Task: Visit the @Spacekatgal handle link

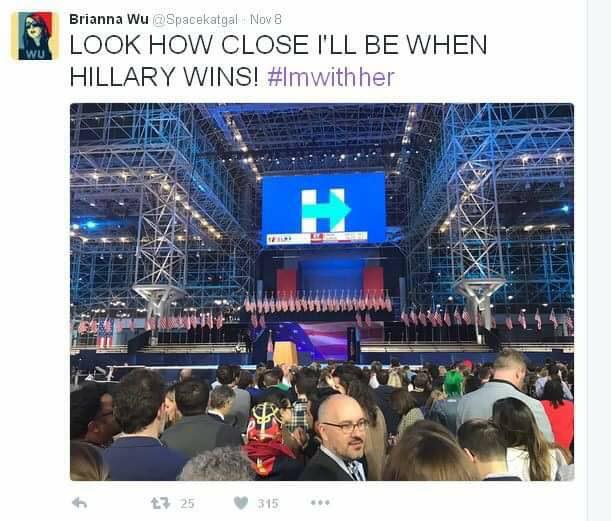Action: coord(194,19)
